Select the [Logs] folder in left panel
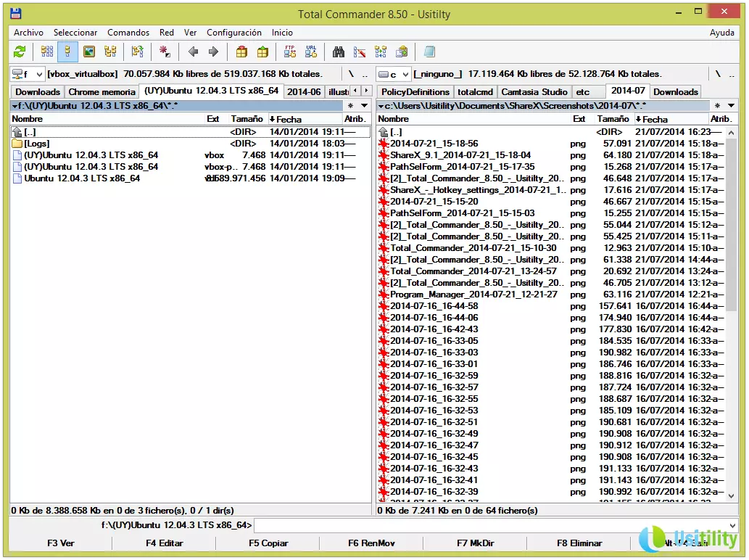 click(37, 144)
